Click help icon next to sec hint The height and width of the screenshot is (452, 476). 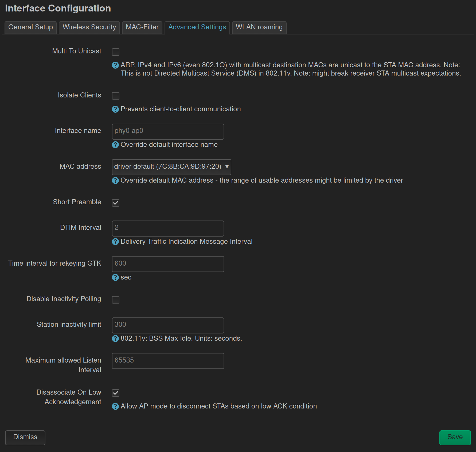pyautogui.click(x=115, y=277)
